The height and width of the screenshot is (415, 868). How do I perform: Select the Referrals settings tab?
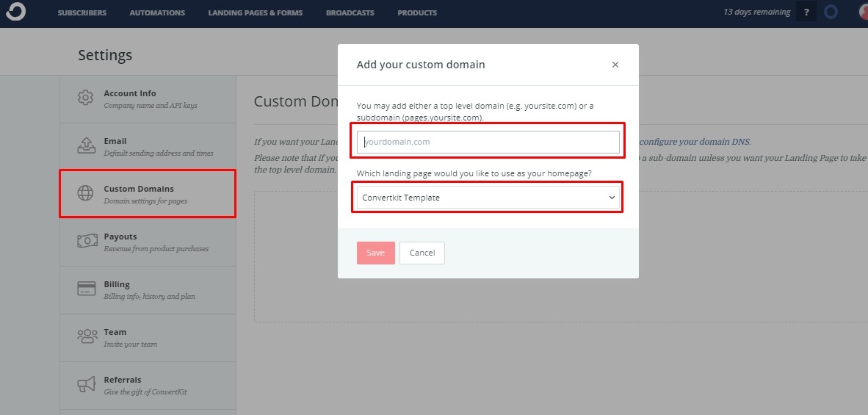click(148, 385)
